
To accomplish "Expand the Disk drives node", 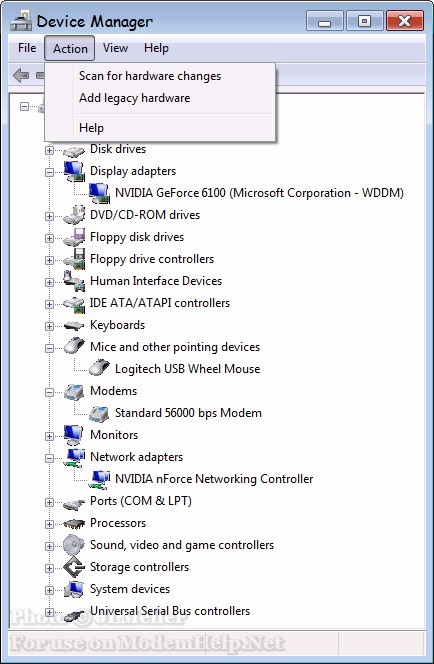I will pyautogui.click(x=50, y=150).
